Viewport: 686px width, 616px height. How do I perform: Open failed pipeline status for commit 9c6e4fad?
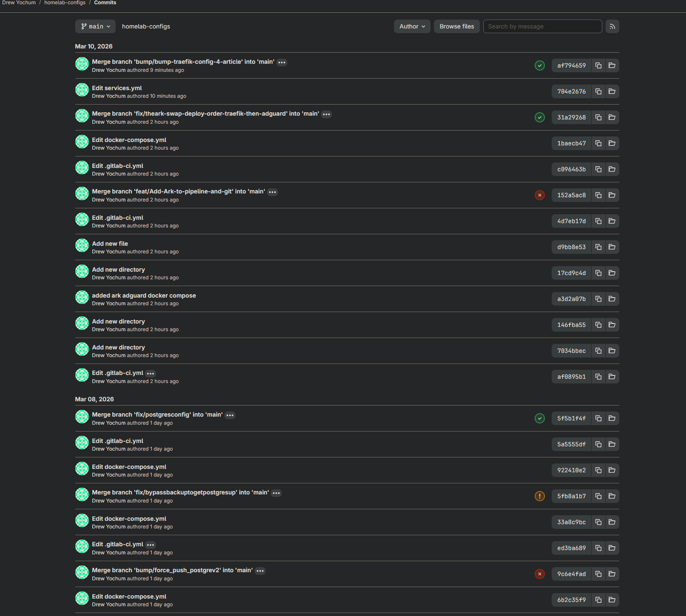pyautogui.click(x=539, y=574)
